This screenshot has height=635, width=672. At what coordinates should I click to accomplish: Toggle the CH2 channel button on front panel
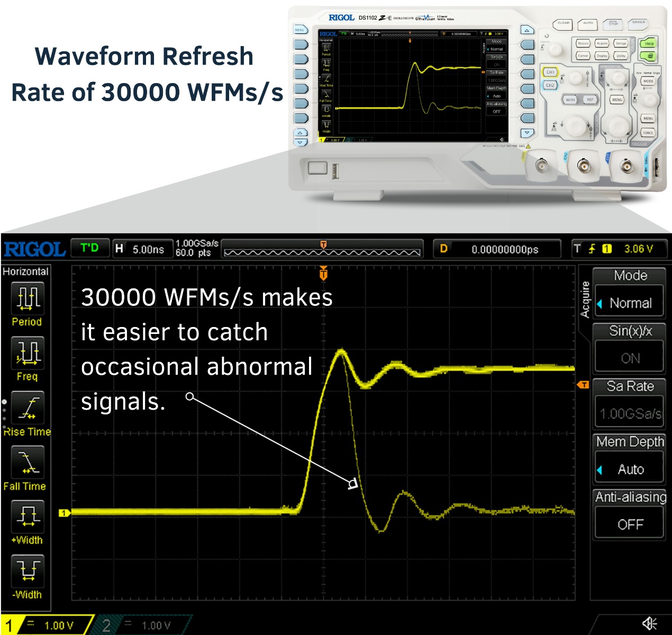[x=550, y=85]
